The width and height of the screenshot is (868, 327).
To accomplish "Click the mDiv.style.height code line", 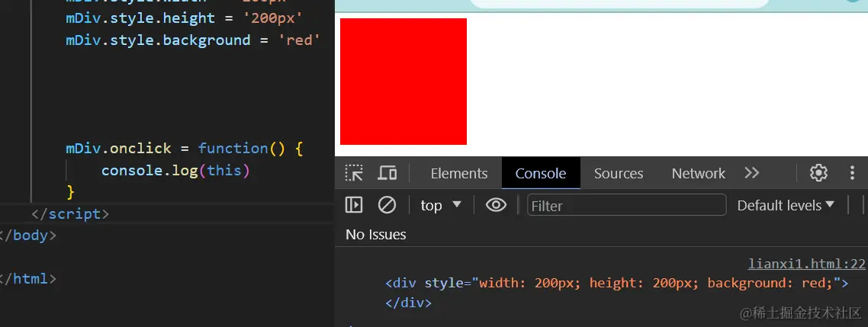I will pos(185,18).
